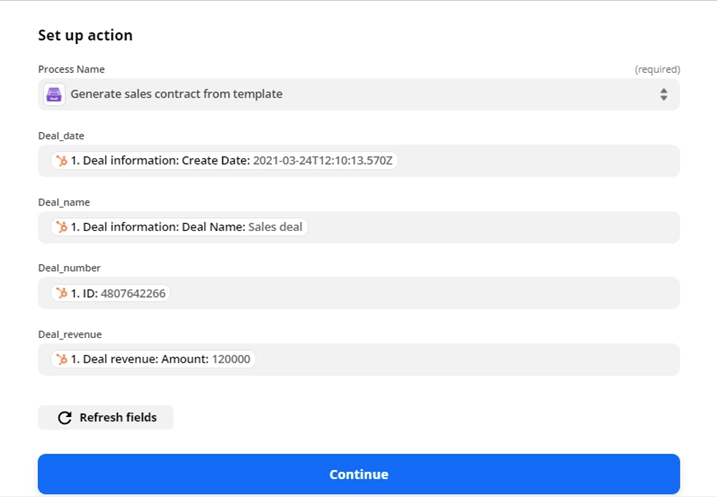Click the Deal_revenue input field
This screenshot has height=498, width=717.
(x=358, y=359)
